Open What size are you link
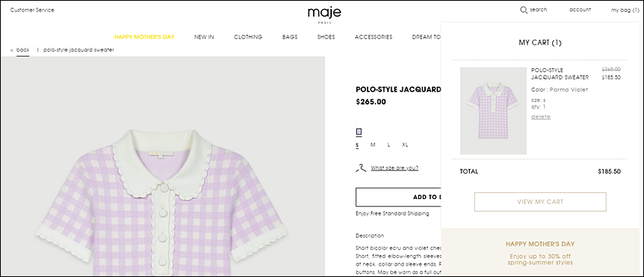644x277 pixels. (x=394, y=168)
